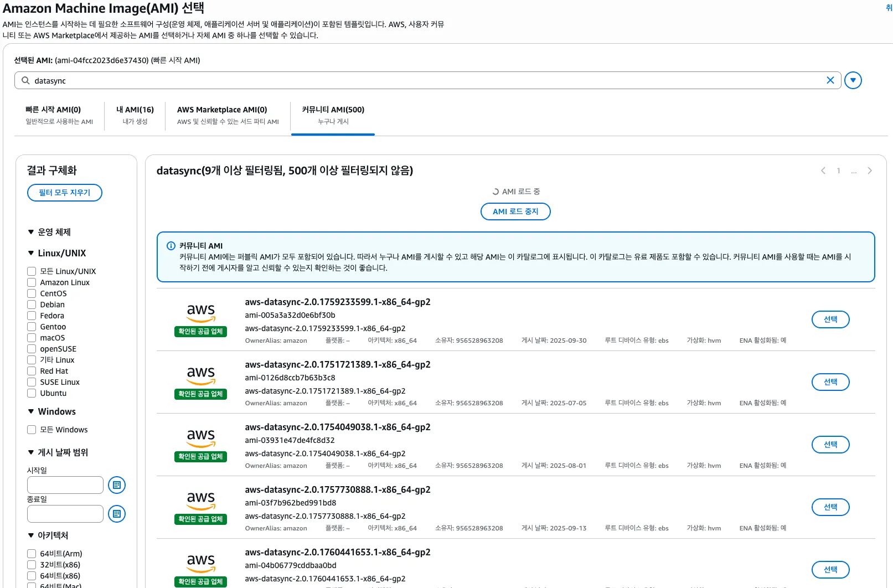Check the openSUSE filter
Screen dimensions: 893x588
click(32, 349)
